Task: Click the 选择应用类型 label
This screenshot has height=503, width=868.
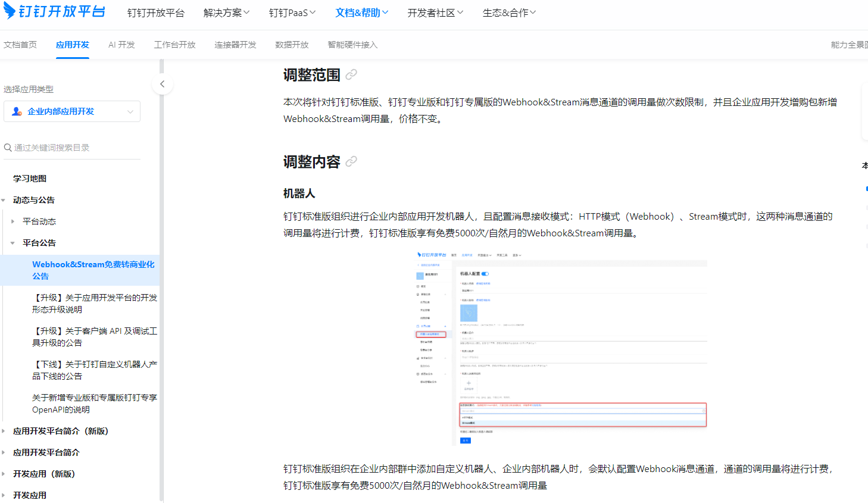Action: click(29, 89)
